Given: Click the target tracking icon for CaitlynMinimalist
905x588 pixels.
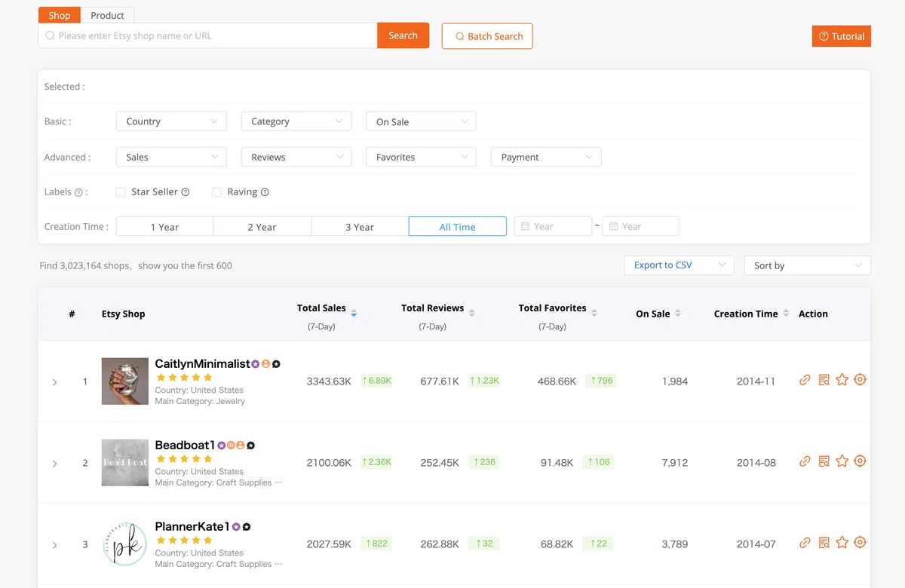Looking at the screenshot, I should coord(860,380).
